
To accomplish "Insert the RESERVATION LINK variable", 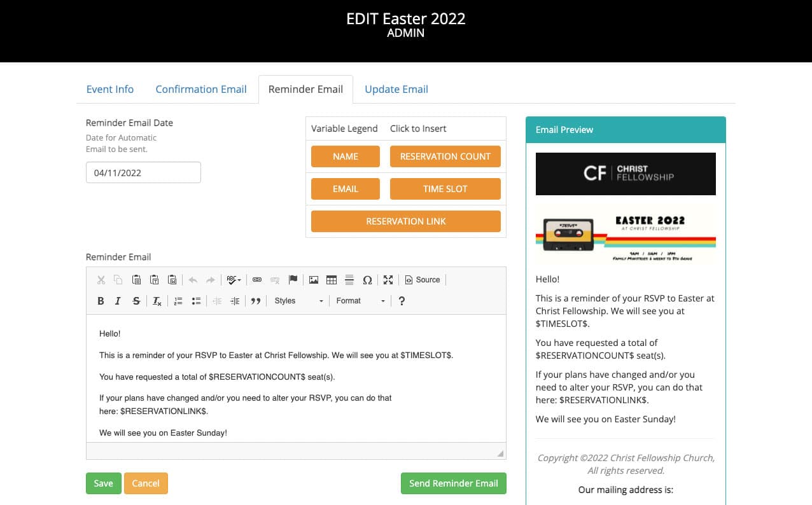I will (406, 221).
